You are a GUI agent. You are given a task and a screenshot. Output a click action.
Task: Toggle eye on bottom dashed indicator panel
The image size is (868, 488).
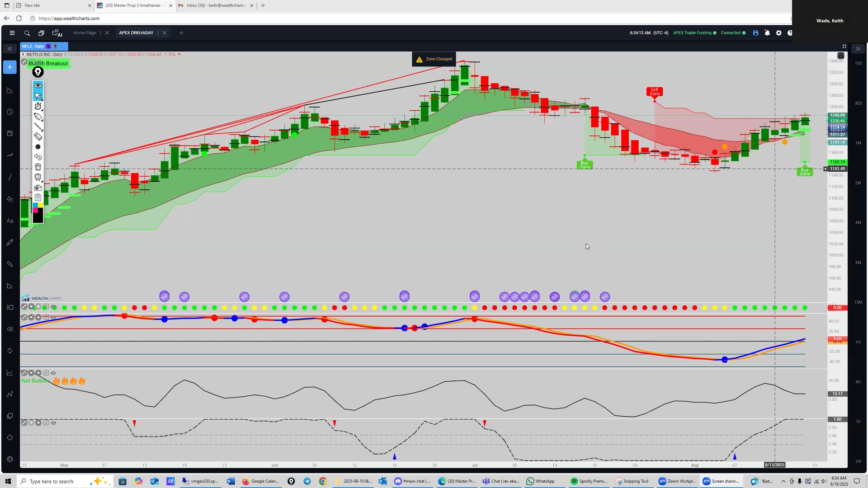click(x=53, y=423)
